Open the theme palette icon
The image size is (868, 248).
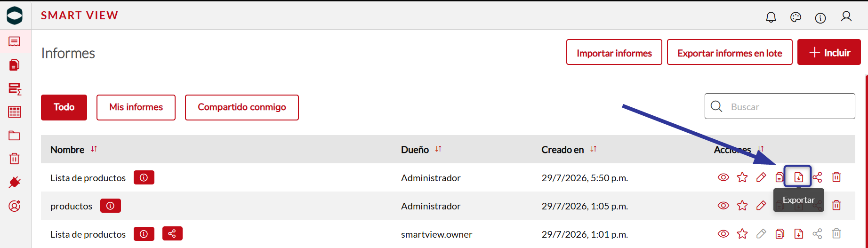click(x=796, y=17)
